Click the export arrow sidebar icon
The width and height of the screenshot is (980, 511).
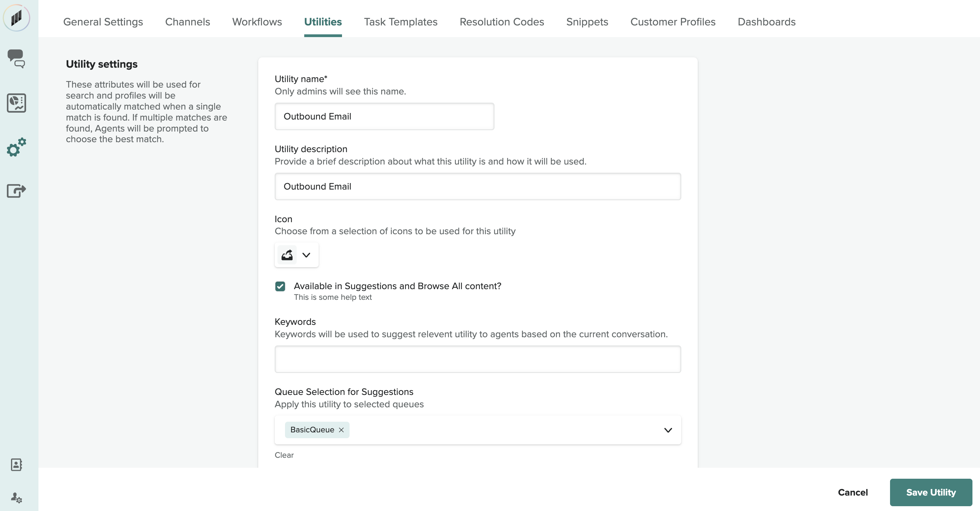pos(16,190)
